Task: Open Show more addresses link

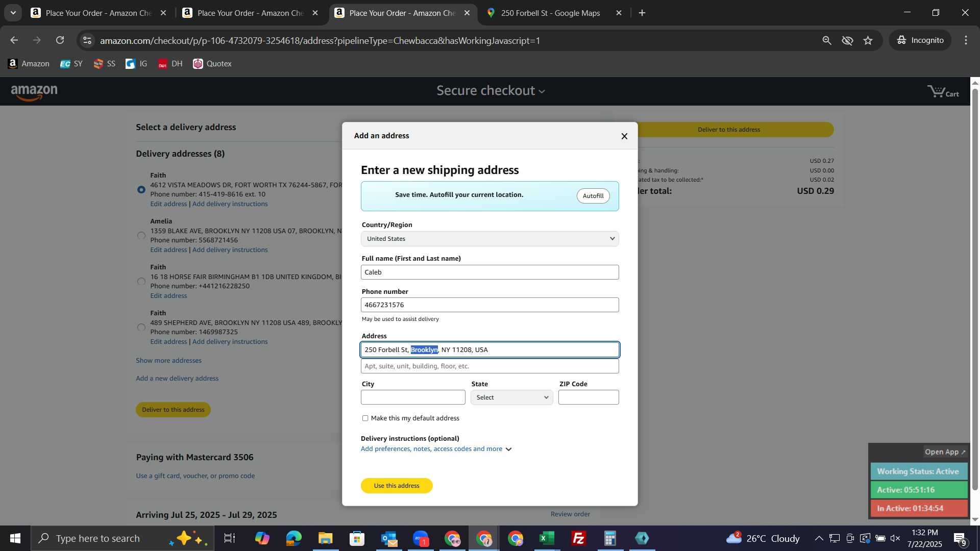Action: (x=168, y=361)
